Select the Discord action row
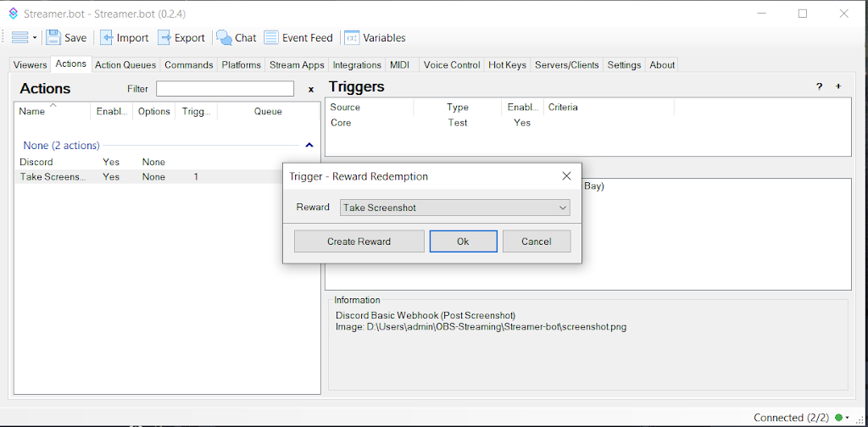Viewport: 868px width, 427px height. click(x=36, y=162)
